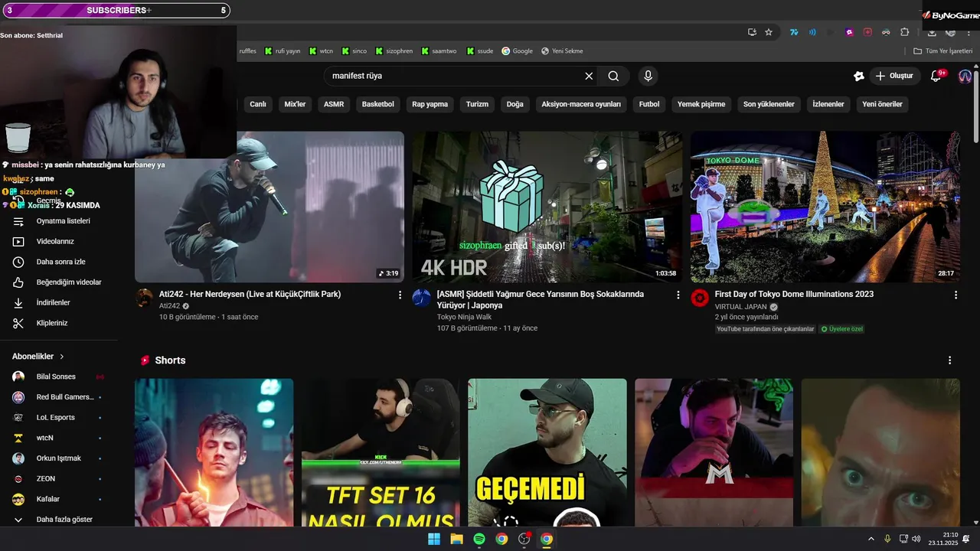Select Aksiyon-macera oyunları filter chip
This screenshot has height=551, width=980.
click(581, 104)
